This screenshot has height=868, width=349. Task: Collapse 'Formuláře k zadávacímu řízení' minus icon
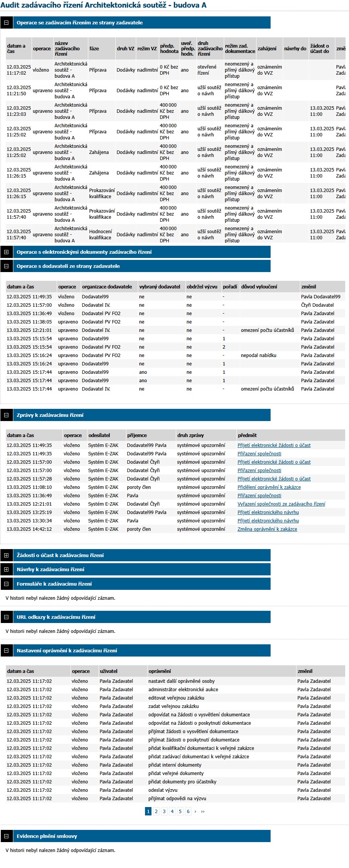pyautogui.click(x=6, y=584)
